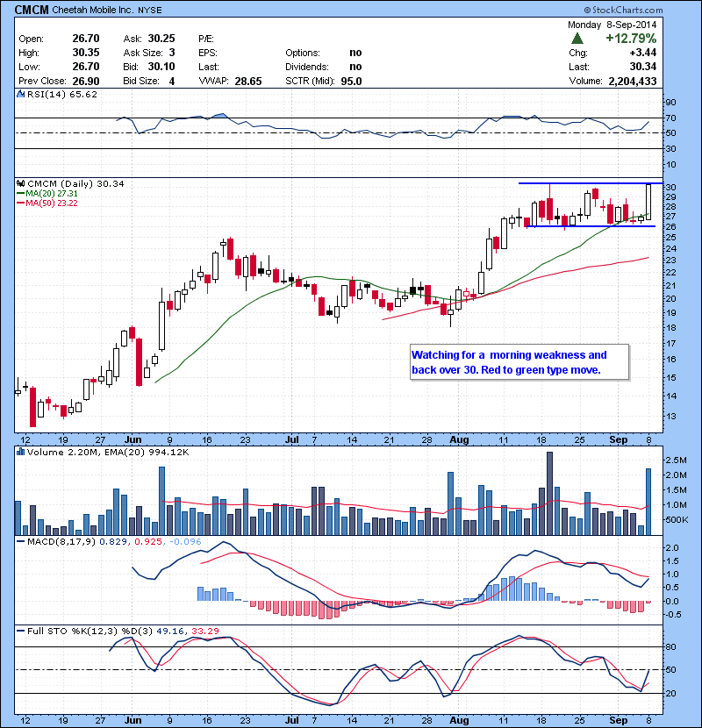Click the Sep label on price chart axis
This screenshot has width=702, height=728.
tap(618, 439)
